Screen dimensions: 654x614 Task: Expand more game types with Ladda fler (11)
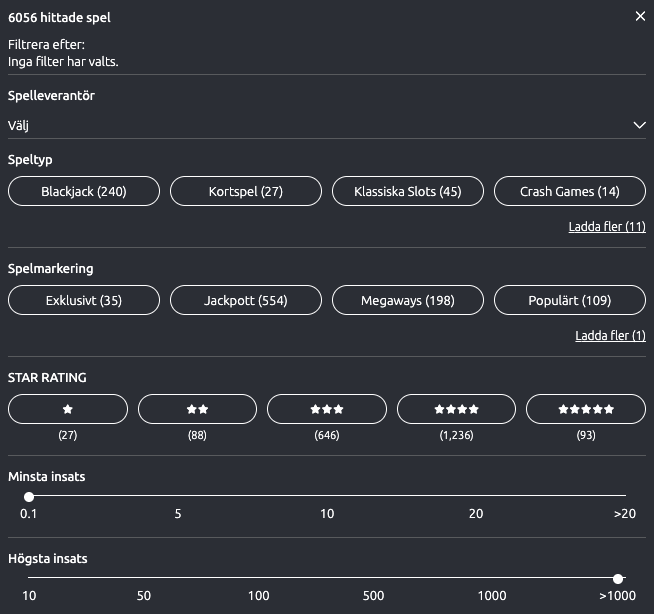pos(606,227)
